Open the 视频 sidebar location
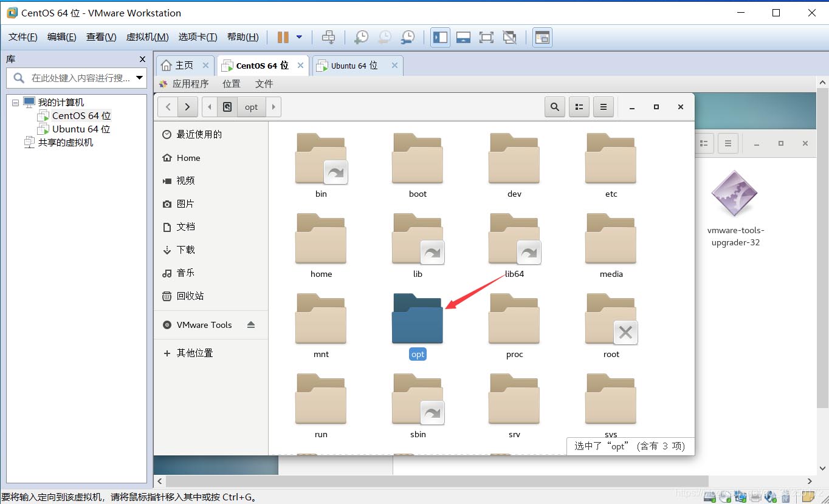The image size is (829, 504). (x=211, y=181)
